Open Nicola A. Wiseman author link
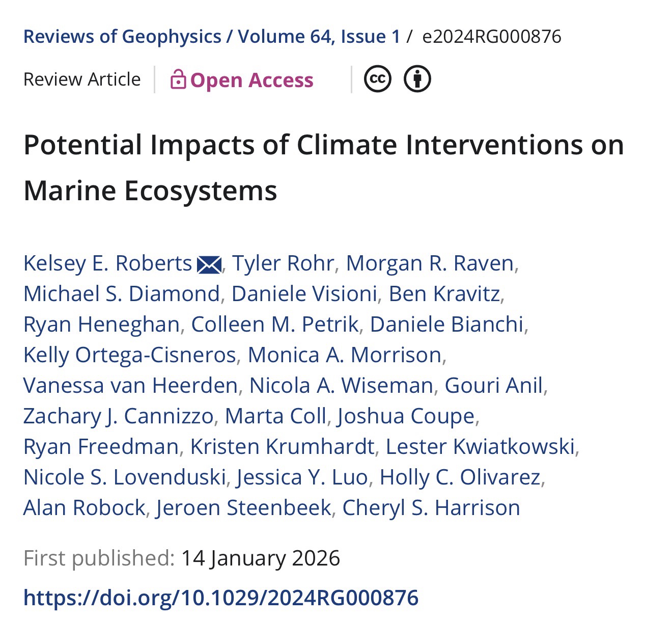The image size is (672, 620). [341, 386]
